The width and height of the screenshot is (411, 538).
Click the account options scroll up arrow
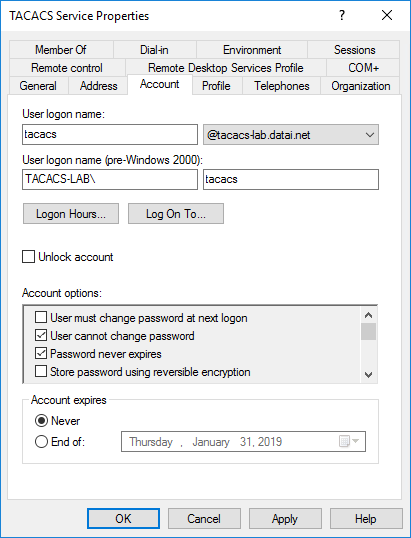pos(368,315)
